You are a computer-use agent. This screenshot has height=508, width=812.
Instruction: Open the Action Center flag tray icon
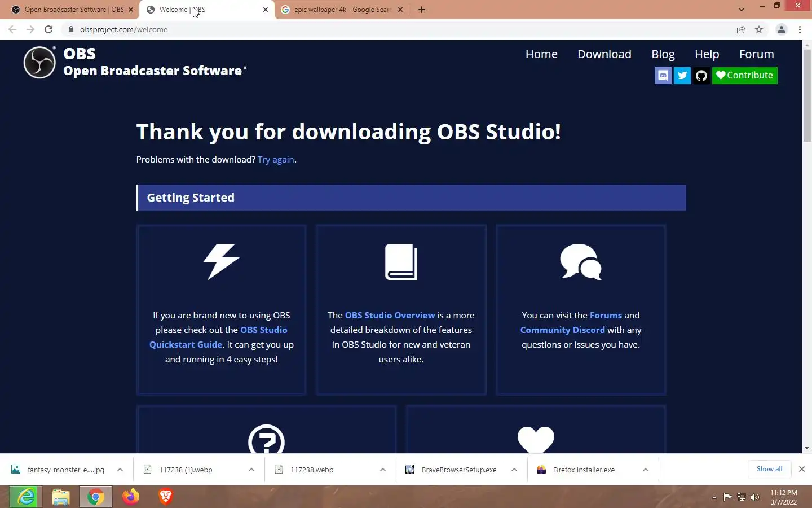(x=727, y=497)
